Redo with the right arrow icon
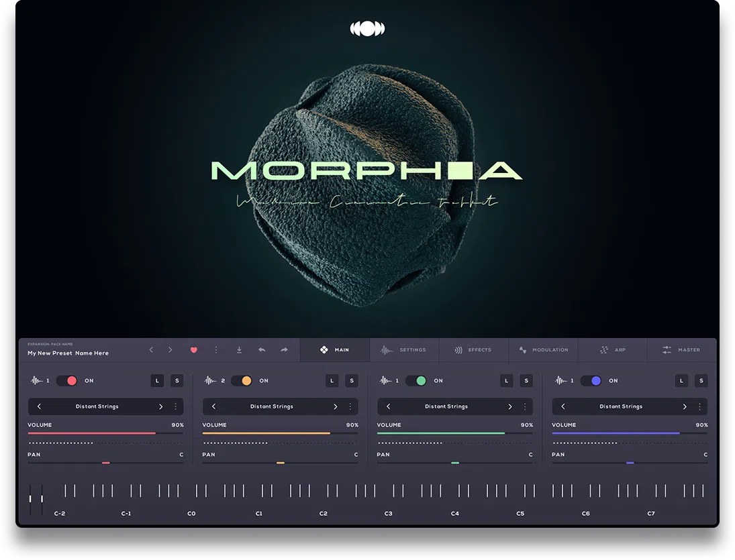The image size is (735, 560). pyautogui.click(x=284, y=349)
